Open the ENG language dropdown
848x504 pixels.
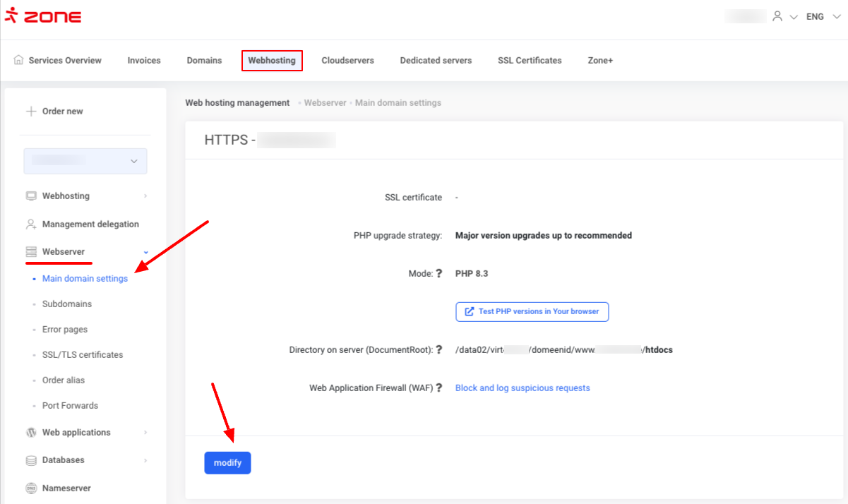pos(821,16)
